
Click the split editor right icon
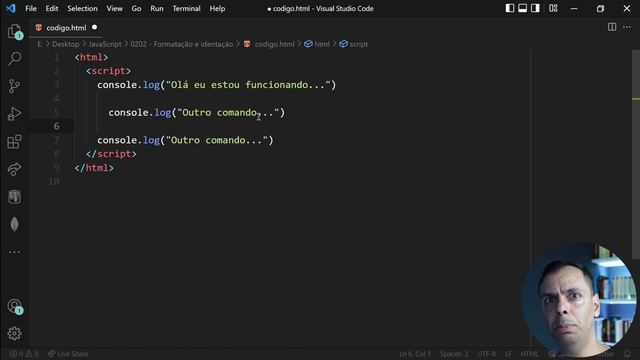pyautogui.click(x=612, y=27)
